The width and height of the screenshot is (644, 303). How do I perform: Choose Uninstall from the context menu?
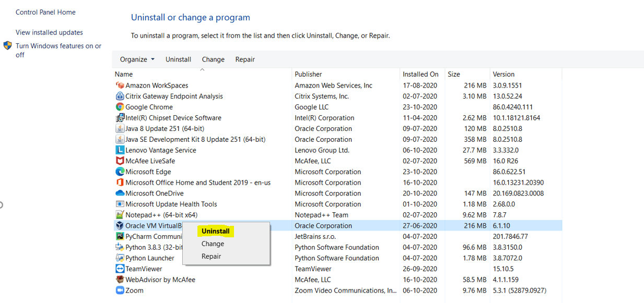215,231
